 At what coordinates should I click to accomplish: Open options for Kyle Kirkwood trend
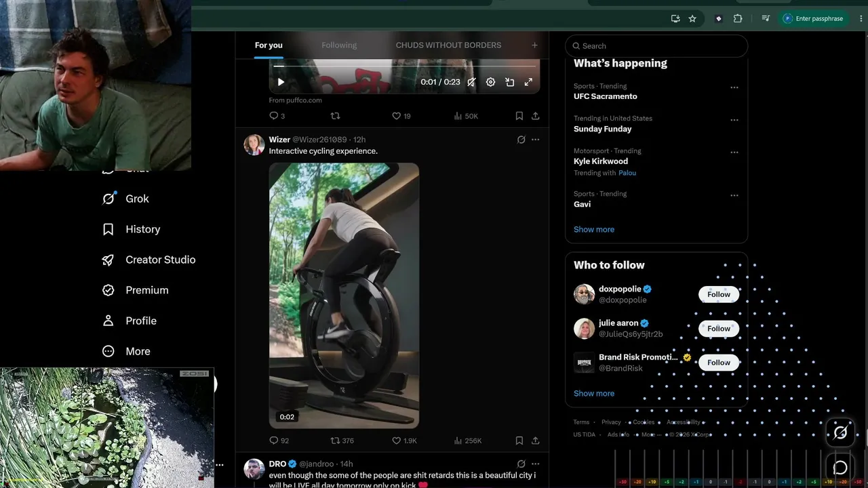pos(734,152)
